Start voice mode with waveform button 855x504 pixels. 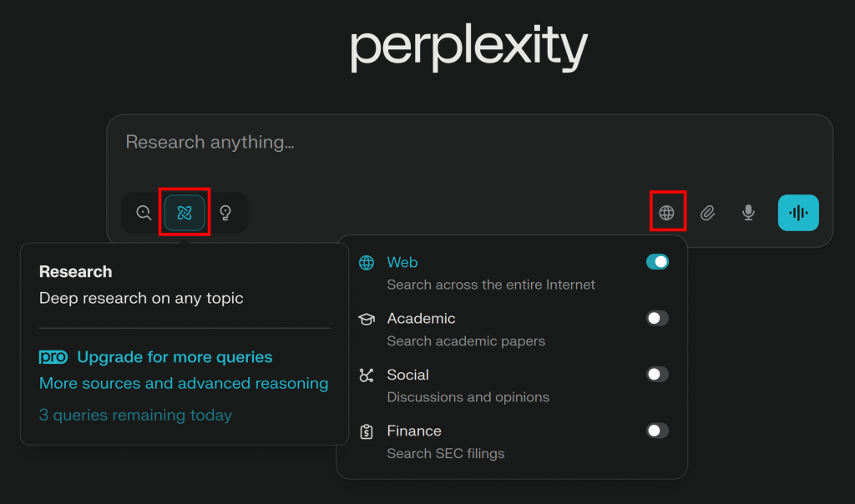(798, 213)
